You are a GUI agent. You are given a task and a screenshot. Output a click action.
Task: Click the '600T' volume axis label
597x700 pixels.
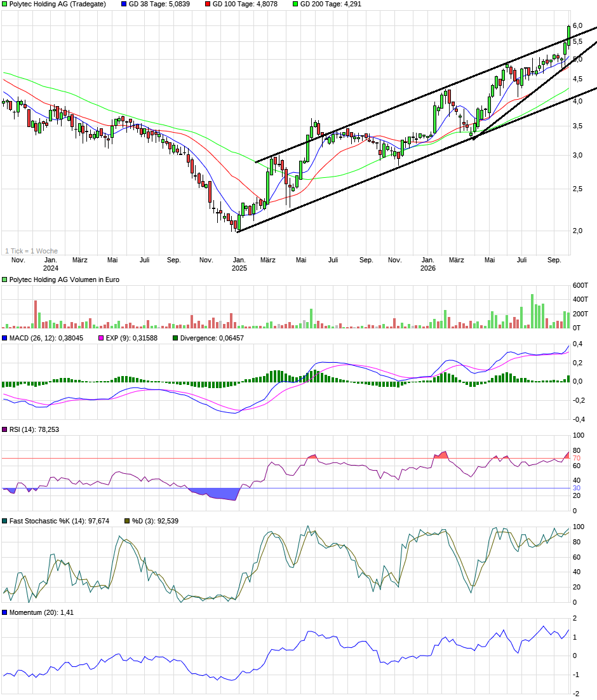pos(580,286)
